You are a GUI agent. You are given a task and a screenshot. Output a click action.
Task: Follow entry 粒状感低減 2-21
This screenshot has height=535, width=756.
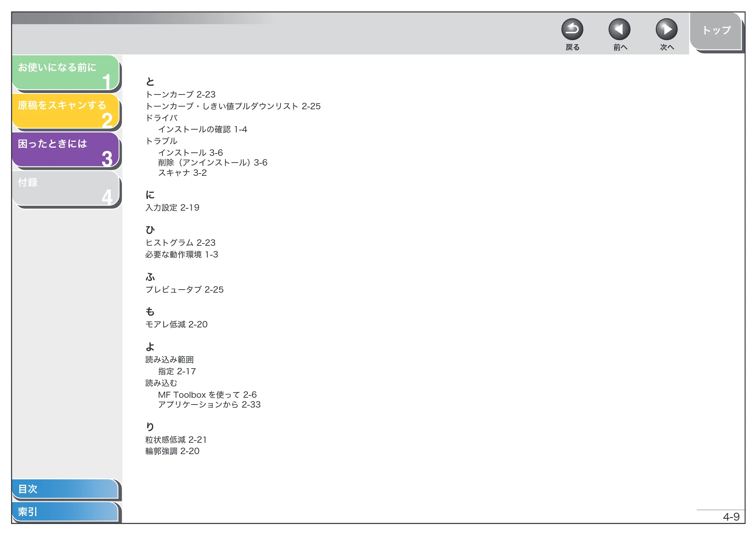[x=176, y=440]
